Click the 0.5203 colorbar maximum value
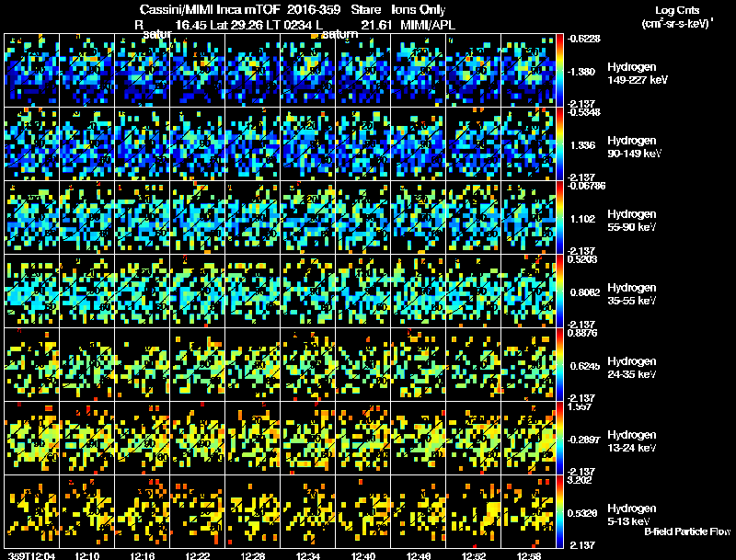Screen dimensions: 736x560 [x=582, y=259]
